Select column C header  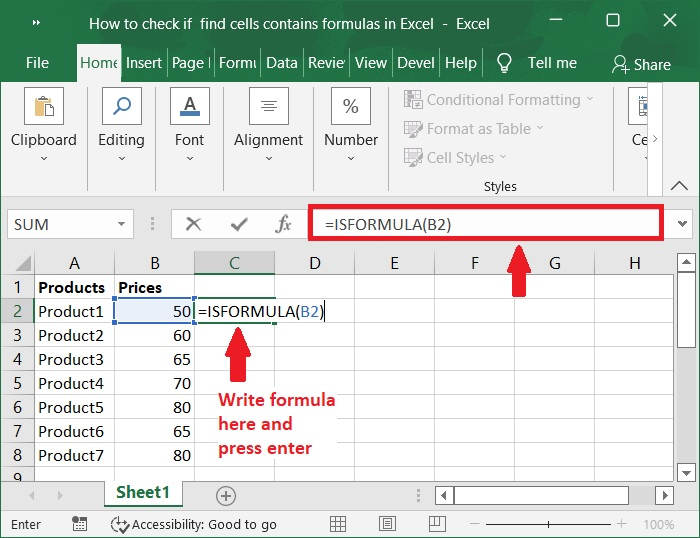pyautogui.click(x=234, y=263)
